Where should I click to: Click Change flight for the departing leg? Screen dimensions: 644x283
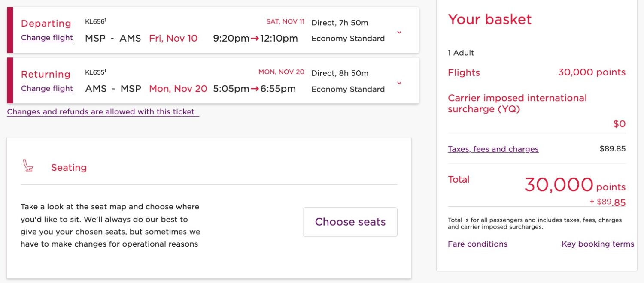[x=46, y=38]
